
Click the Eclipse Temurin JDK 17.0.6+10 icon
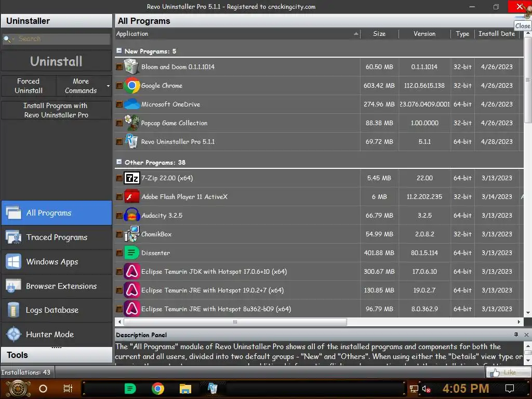[x=131, y=271]
